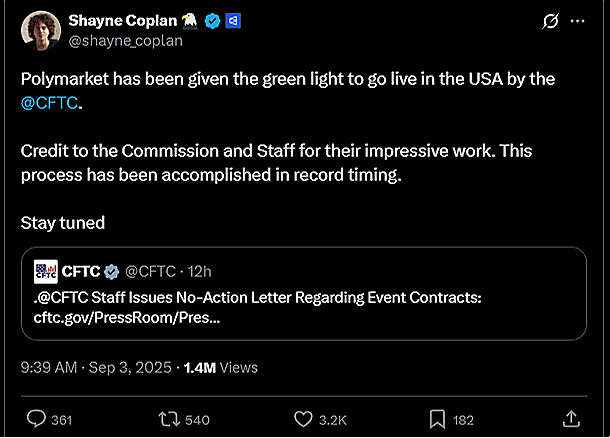Click the blue verified checkmark badge
Image resolution: width=610 pixels, height=438 pixels.
point(212,21)
